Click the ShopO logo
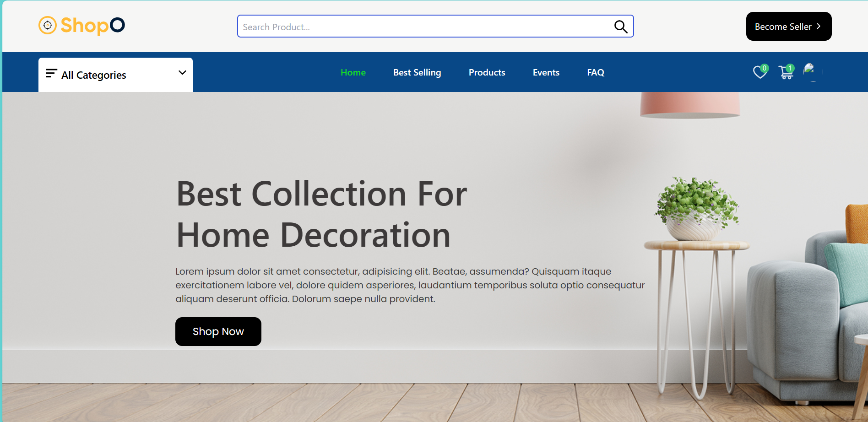The image size is (868, 422). [81, 25]
